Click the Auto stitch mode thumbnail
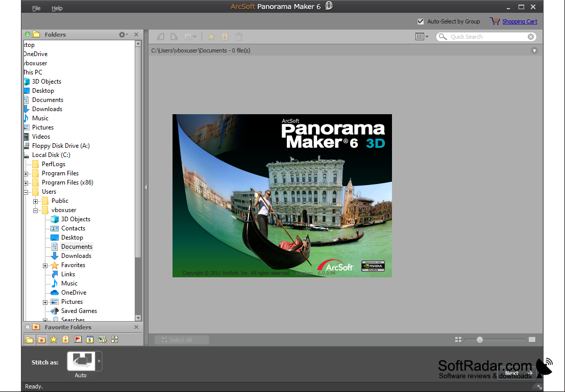This screenshot has height=392, width=565. [81, 361]
